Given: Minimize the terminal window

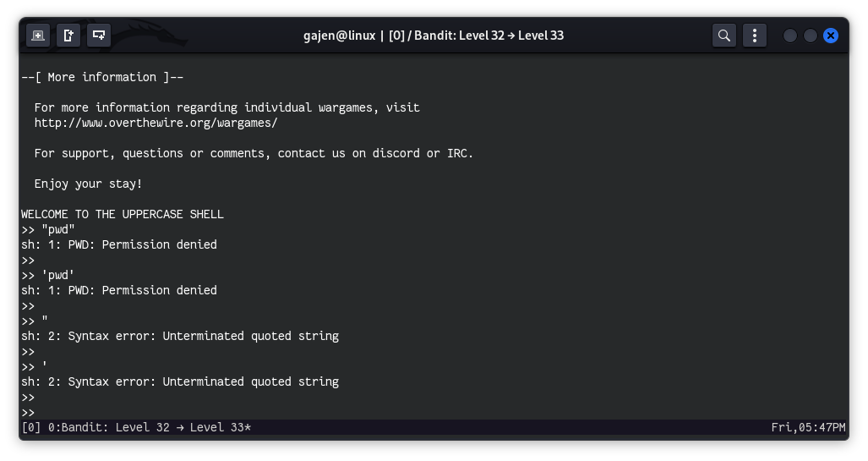Looking at the screenshot, I should coord(790,36).
